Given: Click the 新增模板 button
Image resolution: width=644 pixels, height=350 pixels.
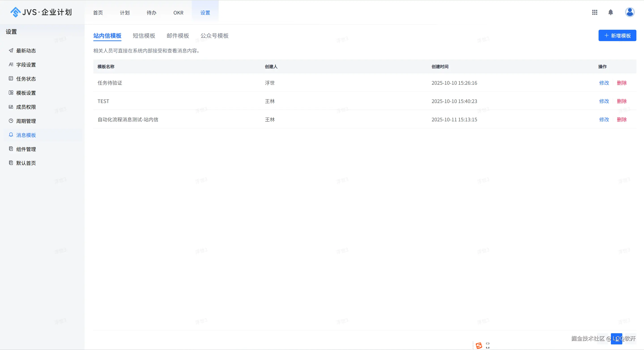Looking at the screenshot, I should 617,36.
